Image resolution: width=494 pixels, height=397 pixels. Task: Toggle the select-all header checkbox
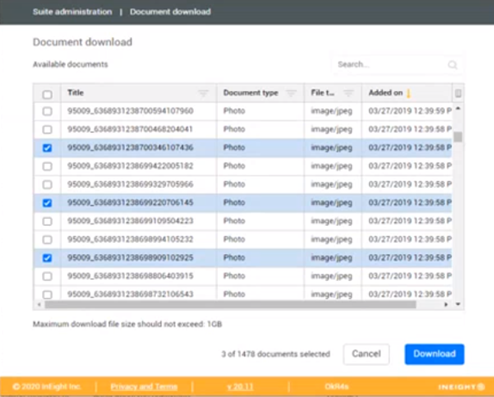pyautogui.click(x=47, y=94)
